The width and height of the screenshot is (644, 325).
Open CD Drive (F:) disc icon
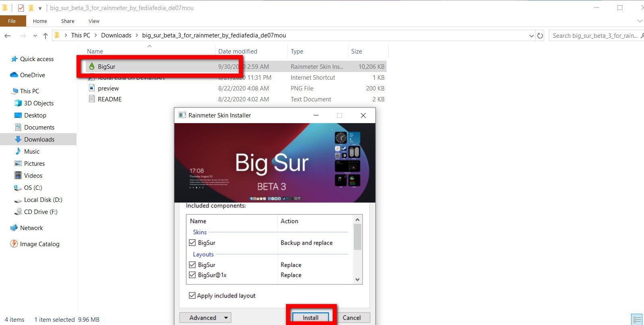pyautogui.click(x=18, y=212)
